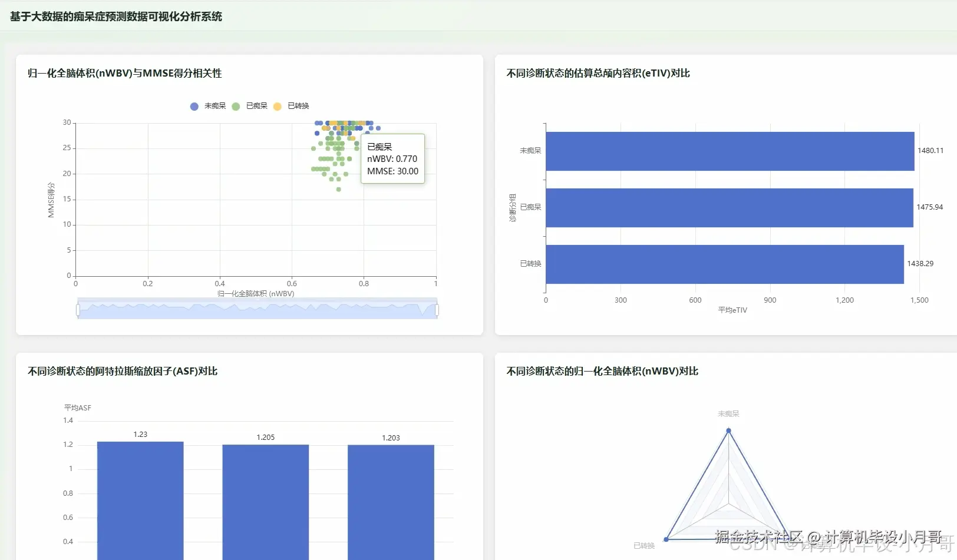Click the 归一化全脑体积 (nWBV) x-axis label
The height and width of the screenshot is (560, 957).
[x=256, y=294]
